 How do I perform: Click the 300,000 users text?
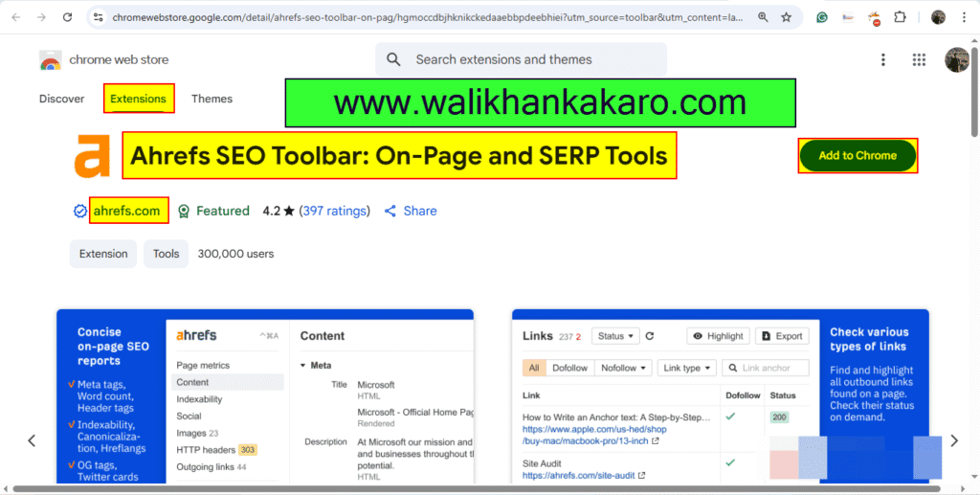[235, 254]
